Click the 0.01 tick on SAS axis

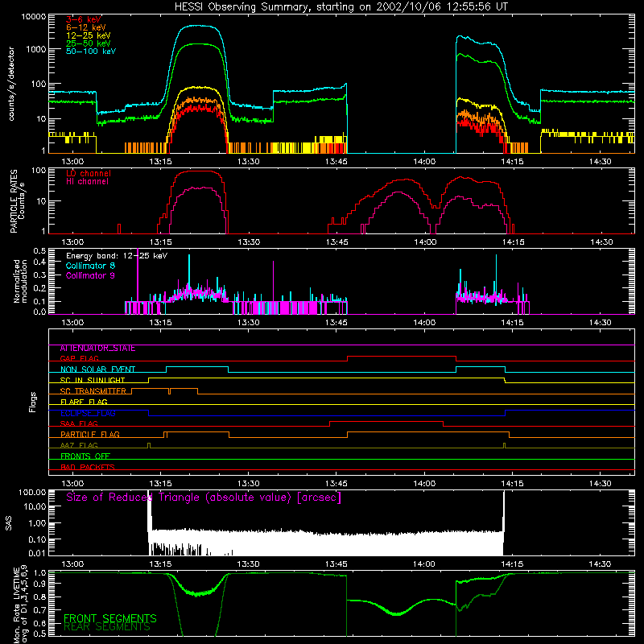[x=37, y=553]
